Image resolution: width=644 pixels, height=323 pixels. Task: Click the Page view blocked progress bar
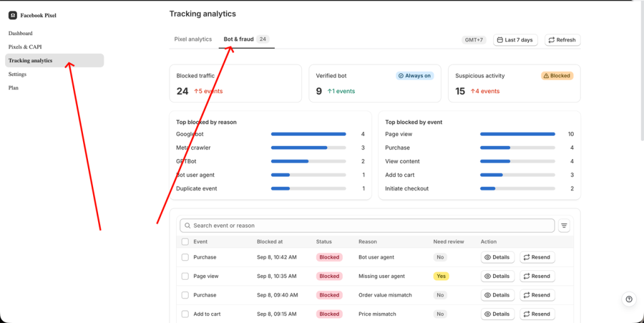(518, 134)
